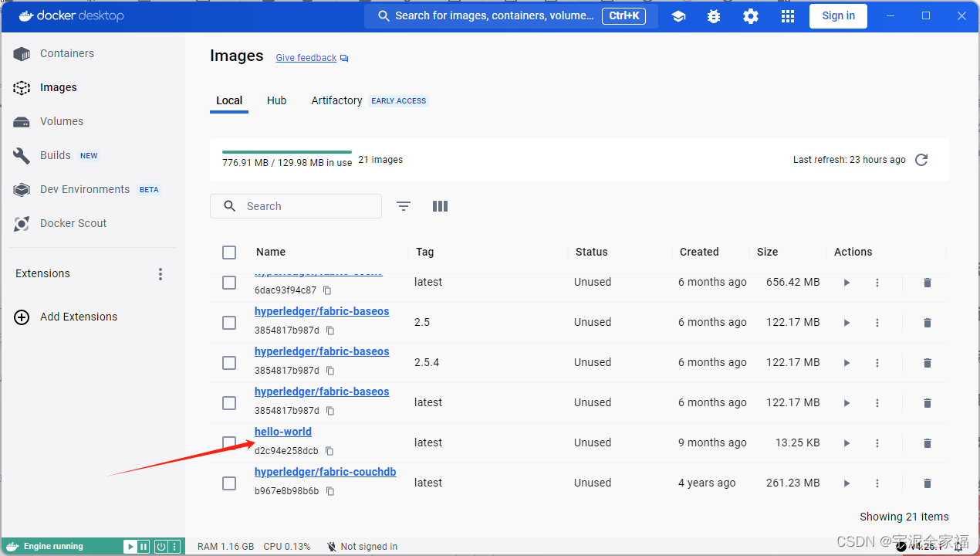Check the select-all images checkbox

click(229, 252)
